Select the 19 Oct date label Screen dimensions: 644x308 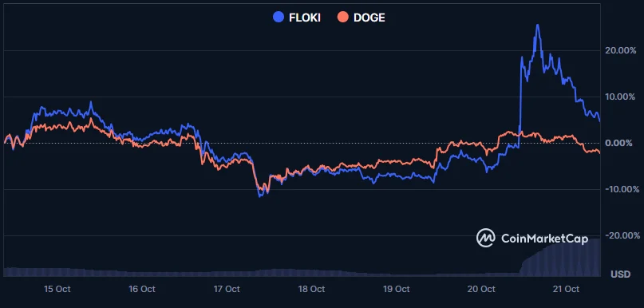[x=397, y=289]
